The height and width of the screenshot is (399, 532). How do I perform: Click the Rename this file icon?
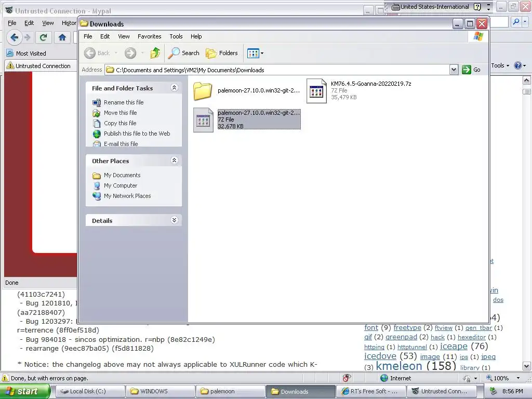click(97, 102)
